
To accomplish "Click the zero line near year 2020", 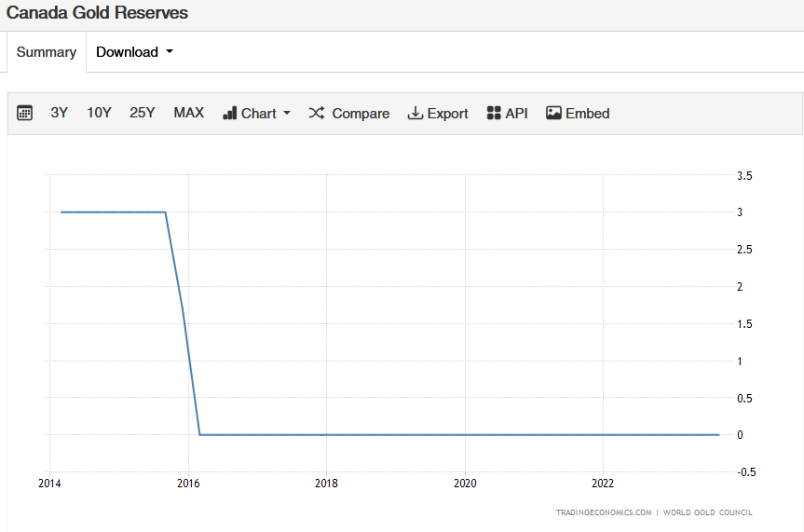I will (465, 434).
